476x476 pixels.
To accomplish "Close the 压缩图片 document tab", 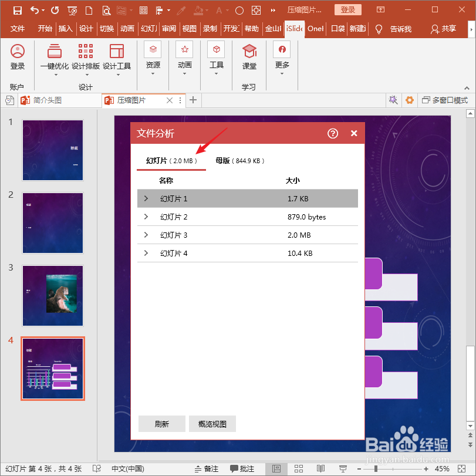I will (170, 100).
